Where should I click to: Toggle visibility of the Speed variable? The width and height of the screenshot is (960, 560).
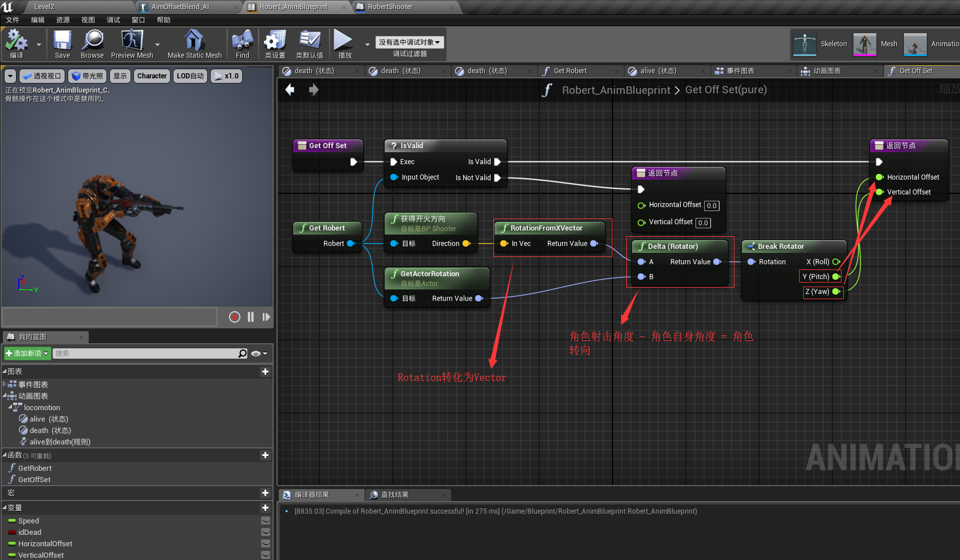[x=266, y=521]
